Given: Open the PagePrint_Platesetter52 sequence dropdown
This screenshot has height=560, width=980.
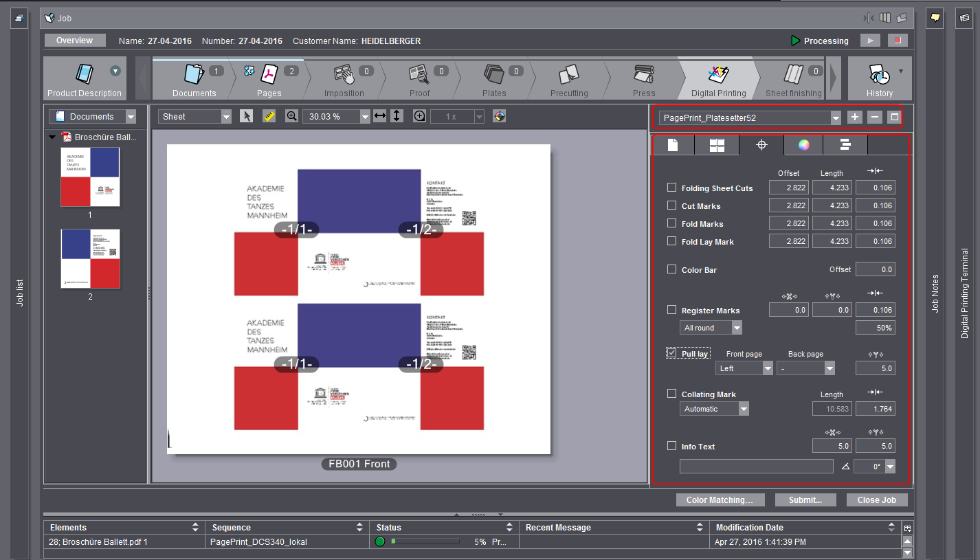Looking at the screenshot, I should (x=835, y=118).
